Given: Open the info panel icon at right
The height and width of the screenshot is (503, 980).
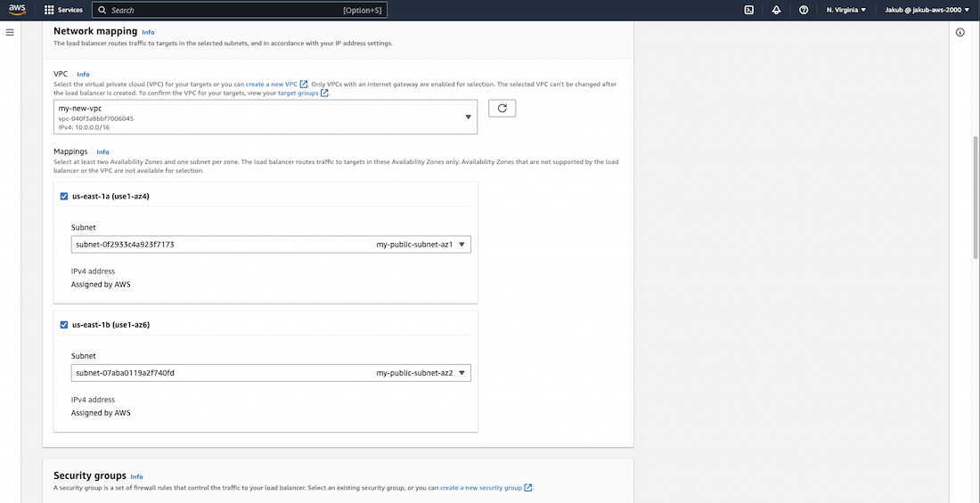Looking at the screenshot, I should (x=960, y=32).
